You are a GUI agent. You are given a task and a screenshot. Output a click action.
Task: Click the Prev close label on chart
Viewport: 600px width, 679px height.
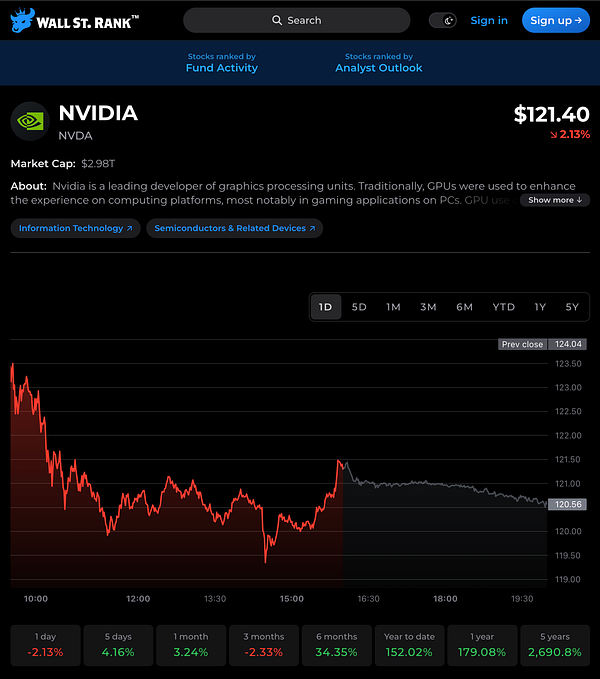(x=522, y=344)
